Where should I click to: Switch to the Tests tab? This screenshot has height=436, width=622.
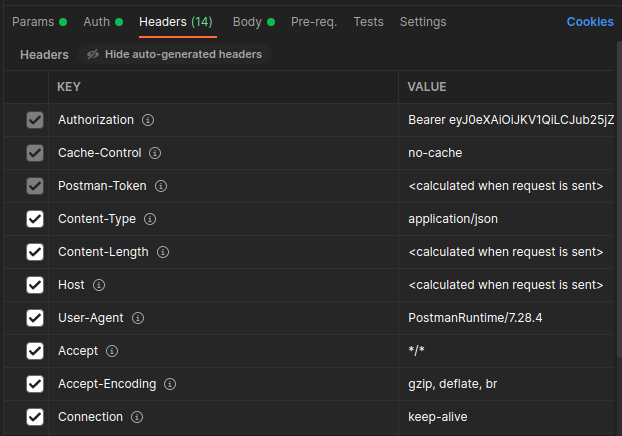click(368, 21)
